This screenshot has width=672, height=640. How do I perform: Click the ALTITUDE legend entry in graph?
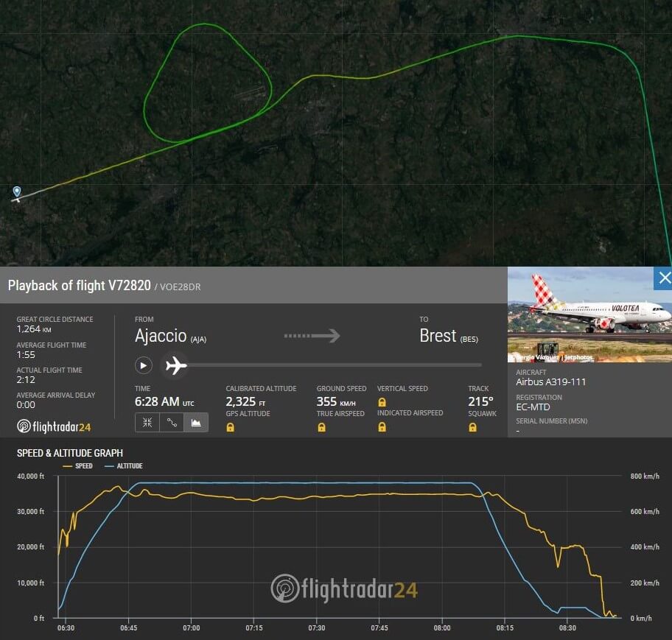point(124,465)
